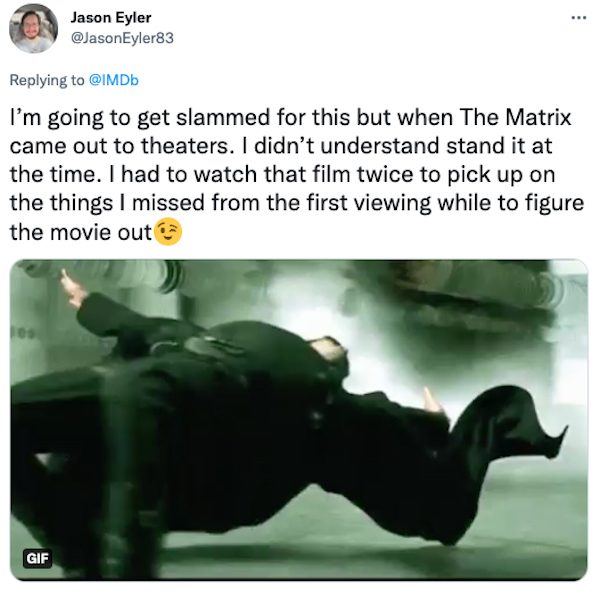Click the GIF badge on the media

pos(37,558)
